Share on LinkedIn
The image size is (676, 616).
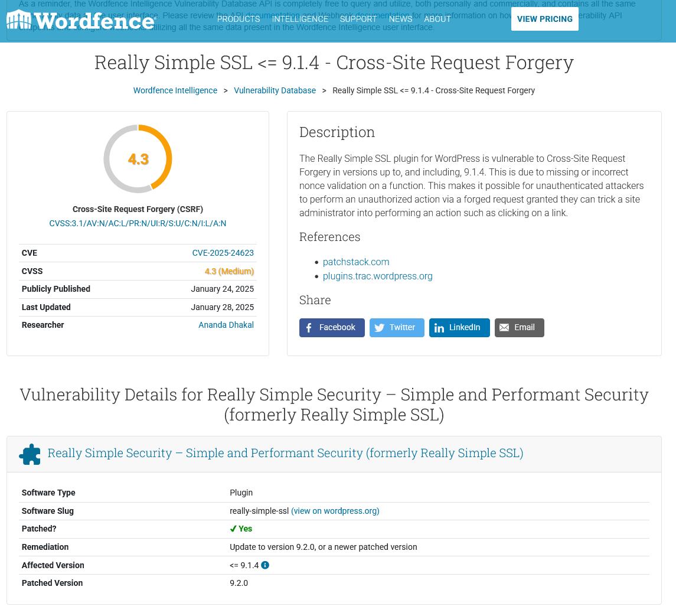pyautogui.click(x=459, y=328)
